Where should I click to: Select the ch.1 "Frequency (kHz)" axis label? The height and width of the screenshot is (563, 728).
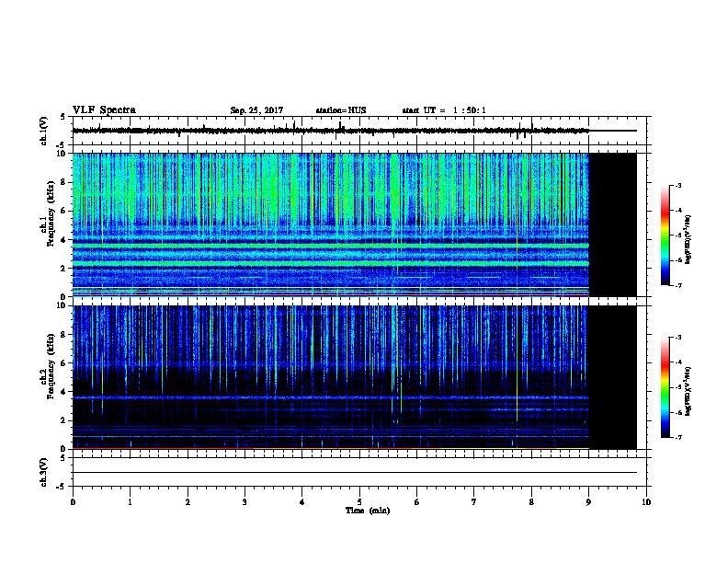click(51, 213)
